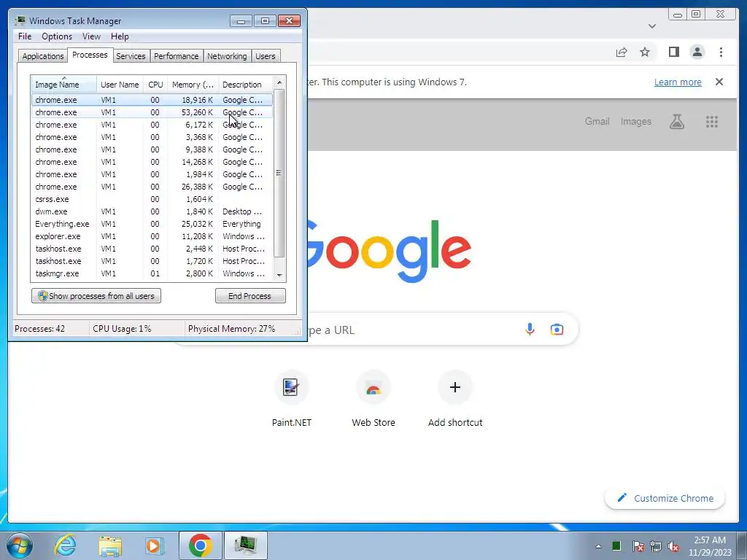Click the Task Manager taskbar icon
The width and height of the screenshot is (747, 560).
click(x=245, y=545)
